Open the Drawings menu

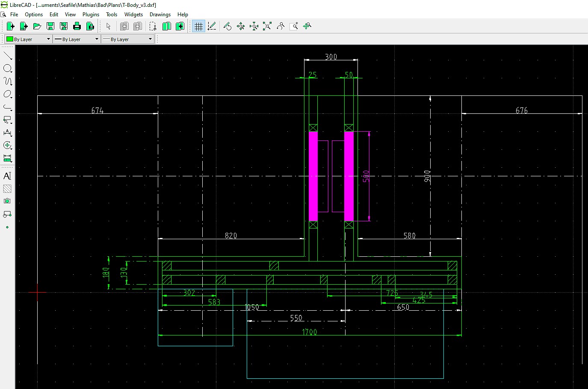coord(160,15)
